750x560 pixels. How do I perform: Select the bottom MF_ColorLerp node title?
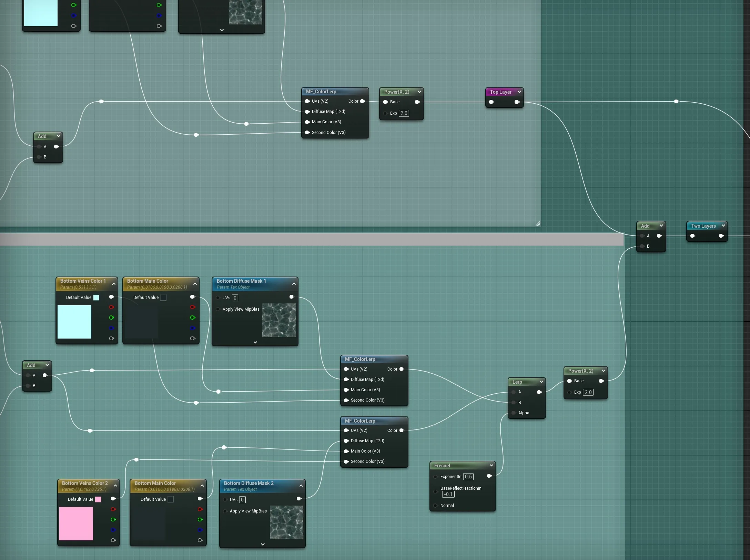[360, 421]
